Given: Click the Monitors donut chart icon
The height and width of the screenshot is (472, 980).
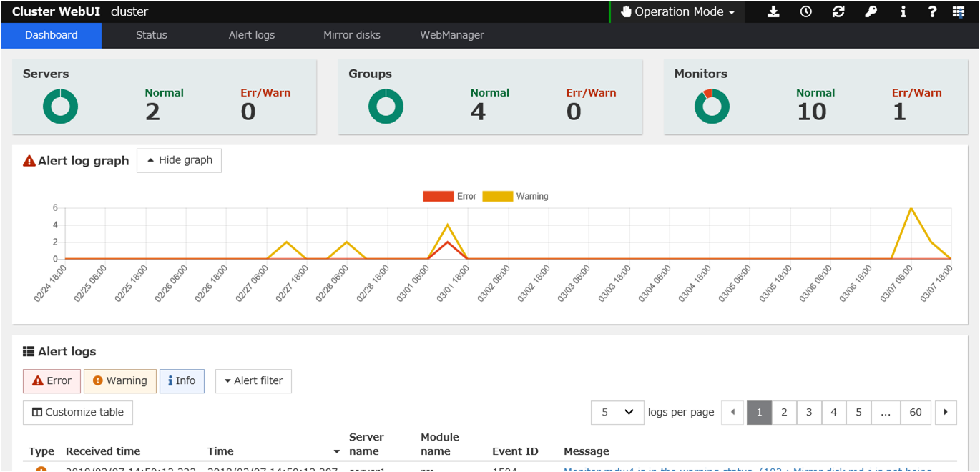Looking at the screenshot, I should 712,107.
